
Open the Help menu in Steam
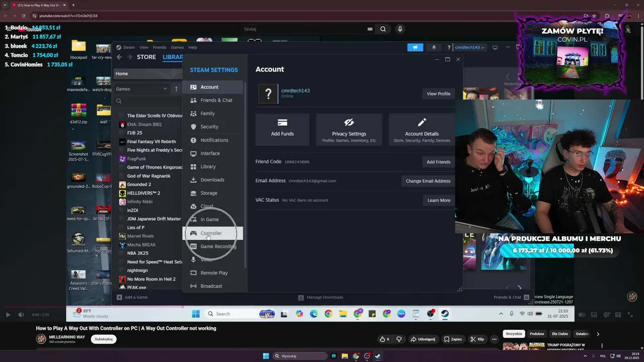[192, 47]
